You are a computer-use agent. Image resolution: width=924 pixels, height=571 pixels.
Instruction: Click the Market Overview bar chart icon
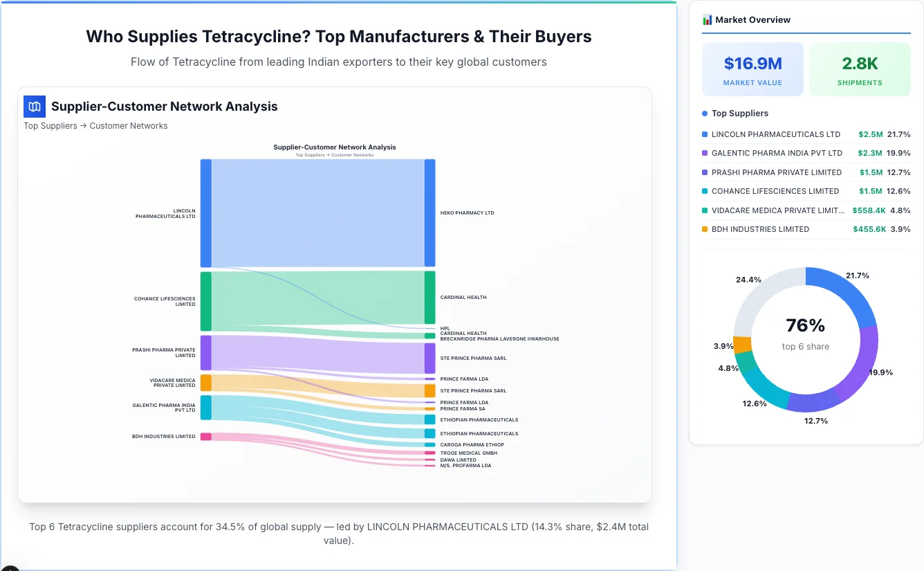coord(707,19)
